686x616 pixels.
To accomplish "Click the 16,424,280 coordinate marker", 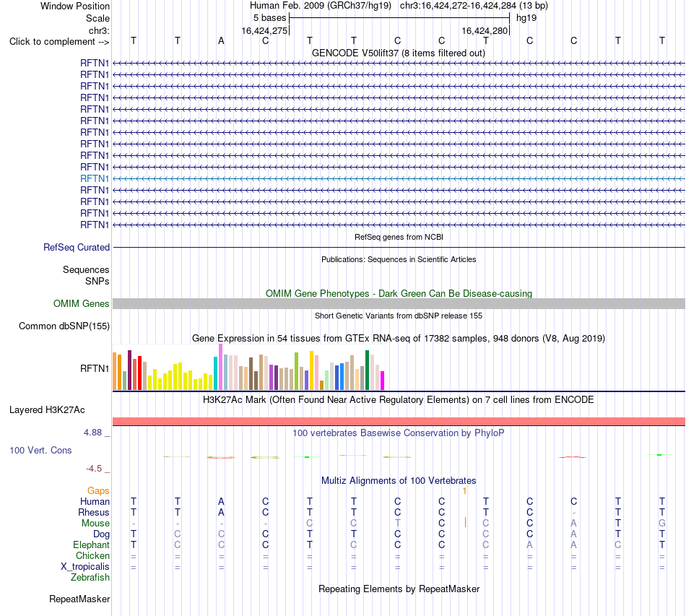I will 485,30.
